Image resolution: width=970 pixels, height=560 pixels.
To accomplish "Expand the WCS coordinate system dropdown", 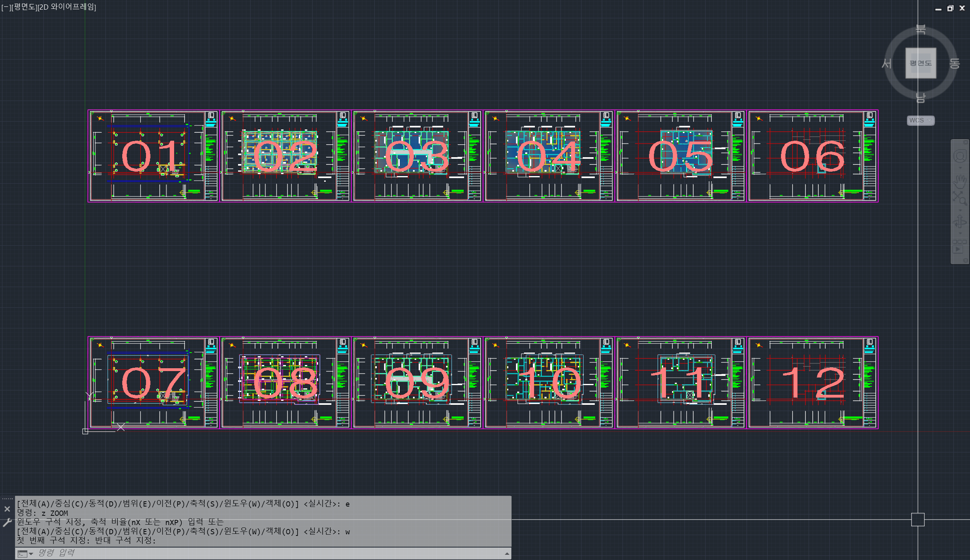I will pos(921,120).
